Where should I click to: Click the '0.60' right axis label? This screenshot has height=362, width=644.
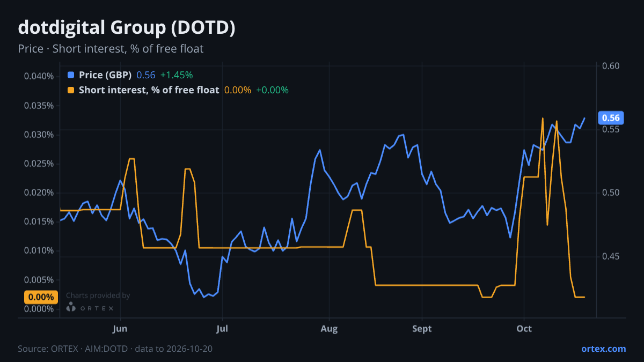point(611,66)
